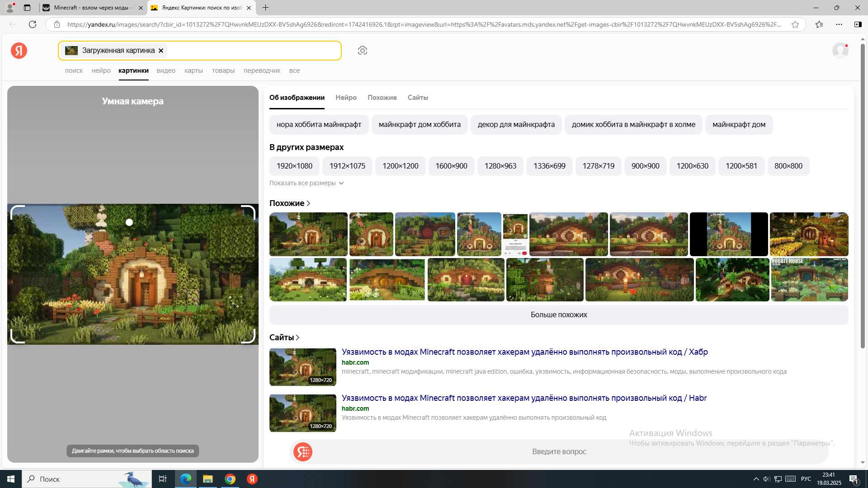Switch to 'карты' search category
The image size is (868, 488).
click(x=193, y=70)
